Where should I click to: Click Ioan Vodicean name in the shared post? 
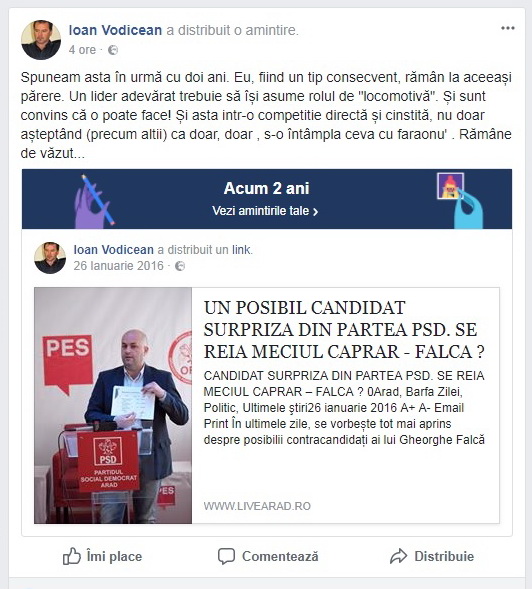[113, 249]
